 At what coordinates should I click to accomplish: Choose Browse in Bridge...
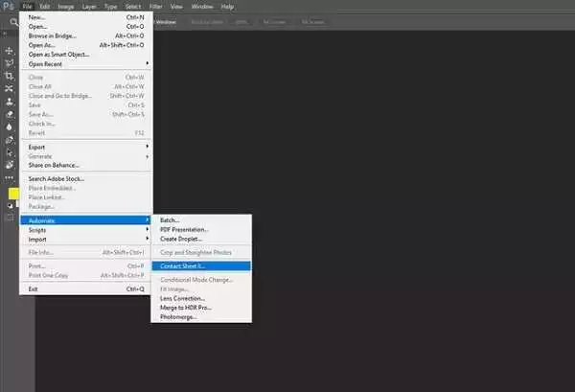click(x=86, y=35)
